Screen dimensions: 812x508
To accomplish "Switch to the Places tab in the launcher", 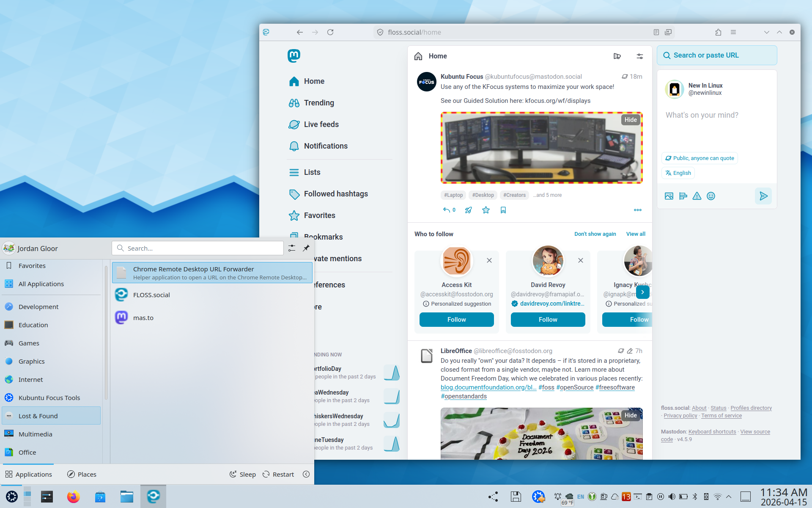I will (82, 474).
